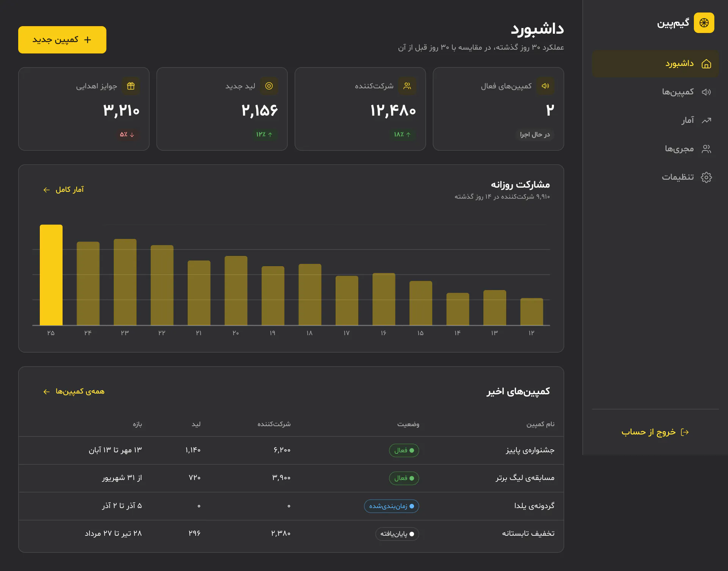Click the target icon in لید جدید card
728x571 pixels.
pos(269,86)
